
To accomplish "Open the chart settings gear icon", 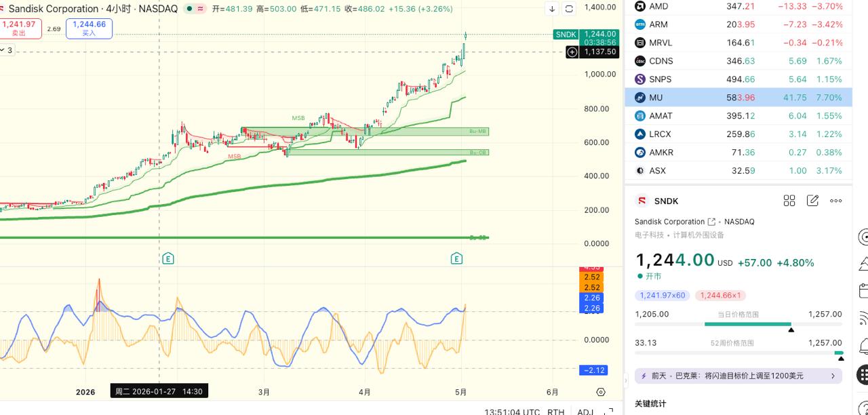I will [x=600, y=392].
